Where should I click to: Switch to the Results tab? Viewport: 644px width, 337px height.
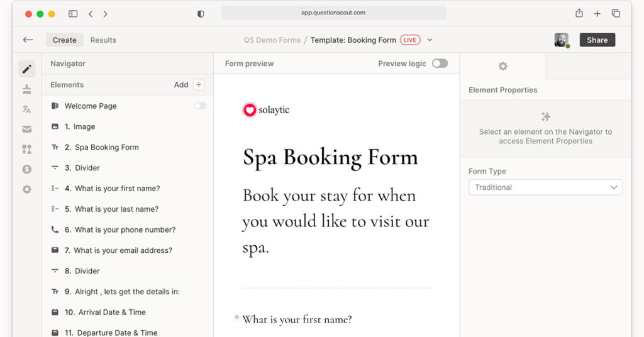[103, 40]
